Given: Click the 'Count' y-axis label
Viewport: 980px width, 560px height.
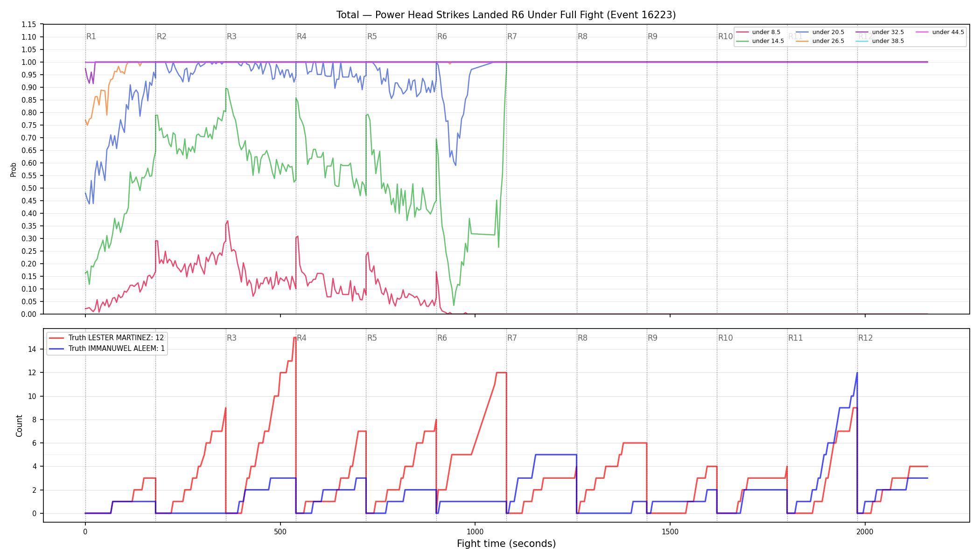Looking at the screenshot, I should (19, 426).
